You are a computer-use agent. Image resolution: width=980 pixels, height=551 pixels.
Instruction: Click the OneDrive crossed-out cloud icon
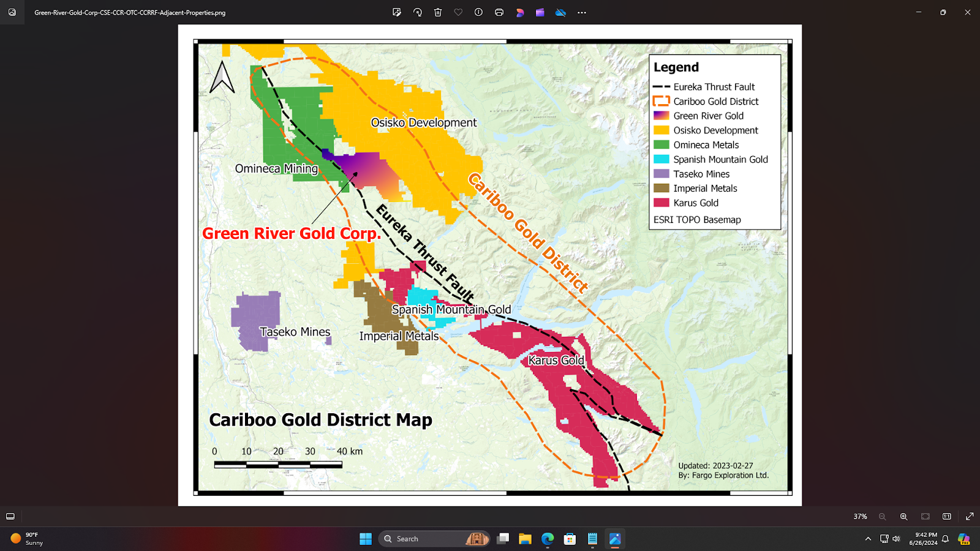[x=560, y=12]
